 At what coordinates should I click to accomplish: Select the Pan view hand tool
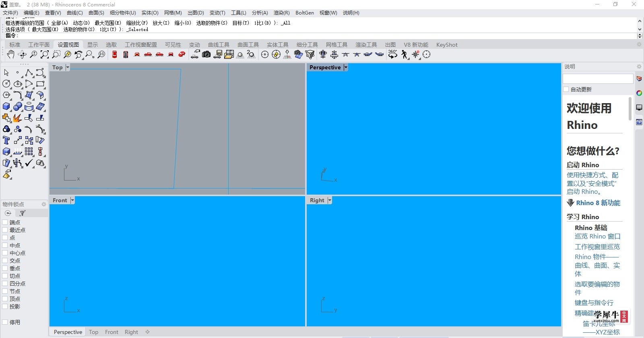11,54
